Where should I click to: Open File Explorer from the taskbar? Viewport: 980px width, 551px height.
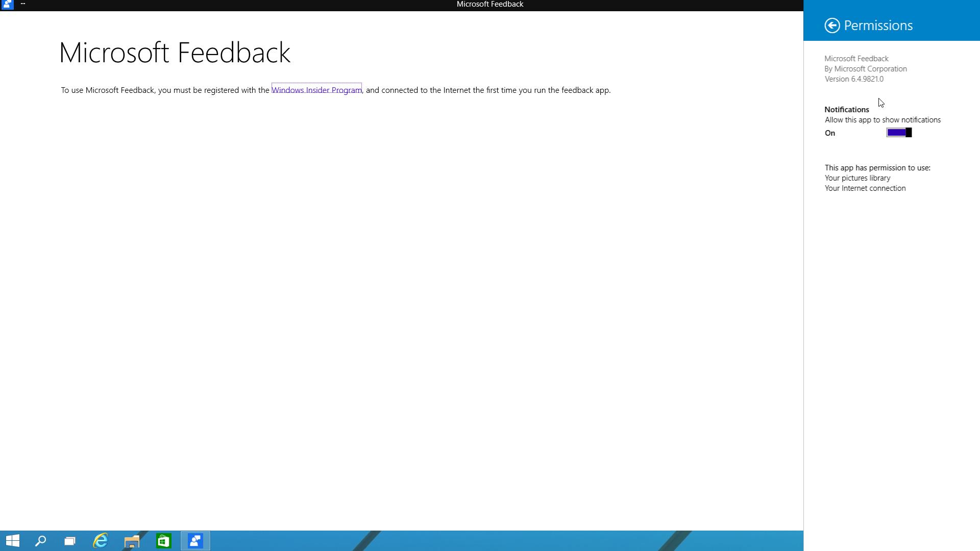tap(132, 541)
